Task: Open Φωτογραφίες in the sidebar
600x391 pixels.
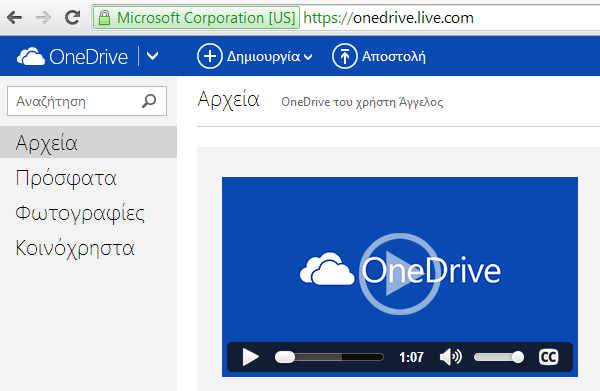Action: click(80, 213)
